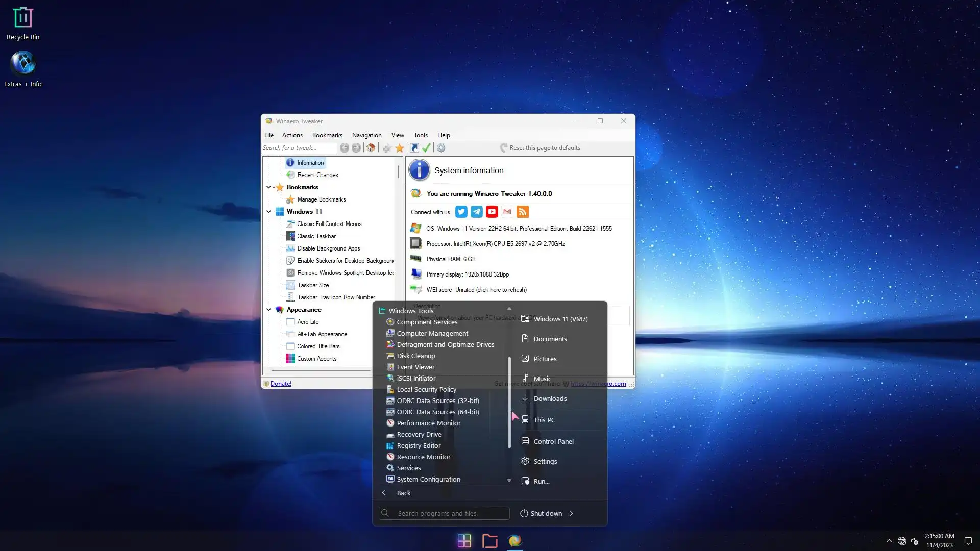Image resolution: width=980 pixels, height=551 pixels.
Task: Click the Search programs and files box
Action: [444, 513]
